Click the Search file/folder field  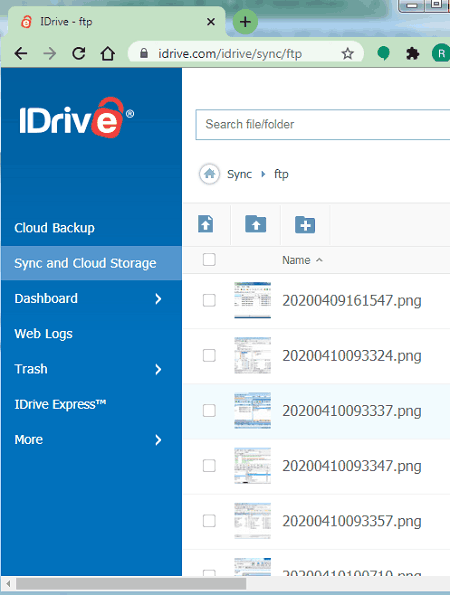tap(323, 124)
